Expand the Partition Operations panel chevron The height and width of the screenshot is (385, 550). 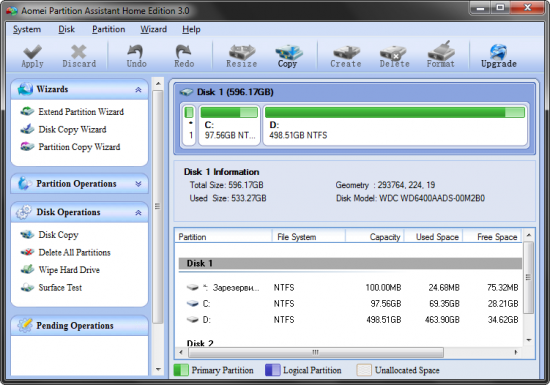click(x=138, y=184)
